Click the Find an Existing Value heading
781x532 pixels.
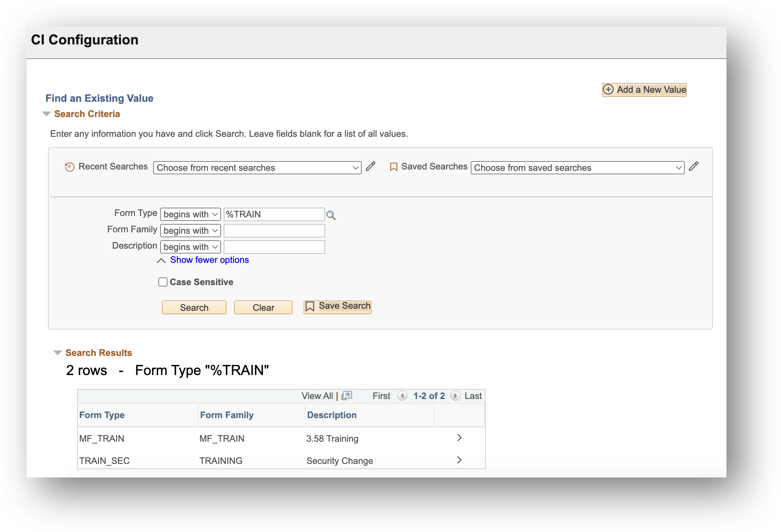[x=99, y=98]
